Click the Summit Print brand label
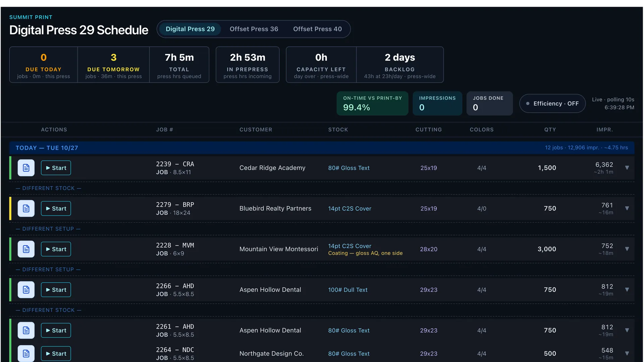Viewport: 644px width, 362px height. click(x=31, y=17)
